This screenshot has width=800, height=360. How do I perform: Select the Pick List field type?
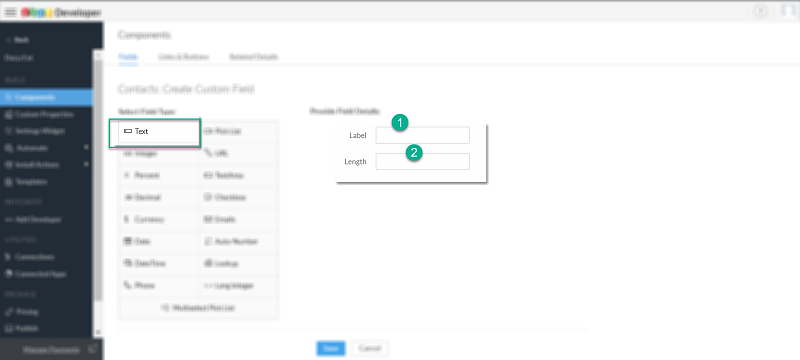coord(238,132)
